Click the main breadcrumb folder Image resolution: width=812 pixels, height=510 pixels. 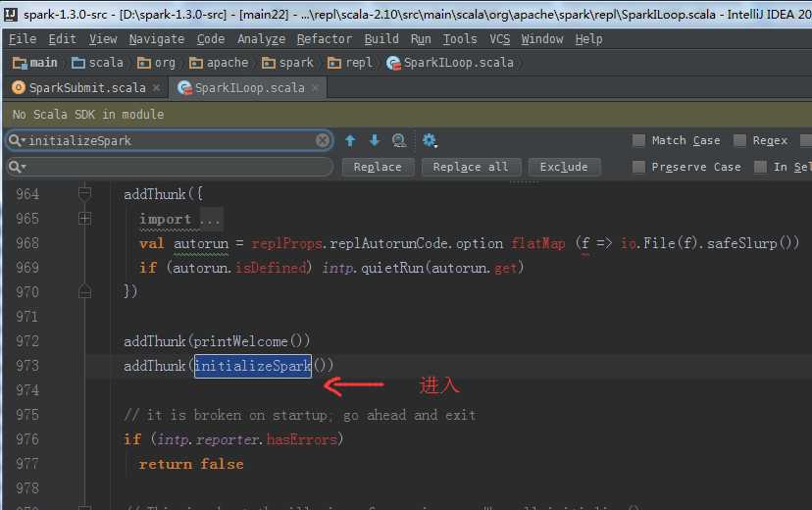34,63
